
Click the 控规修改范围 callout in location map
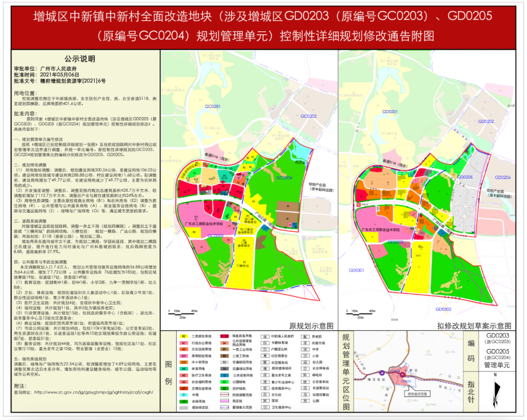pos(417,394)
